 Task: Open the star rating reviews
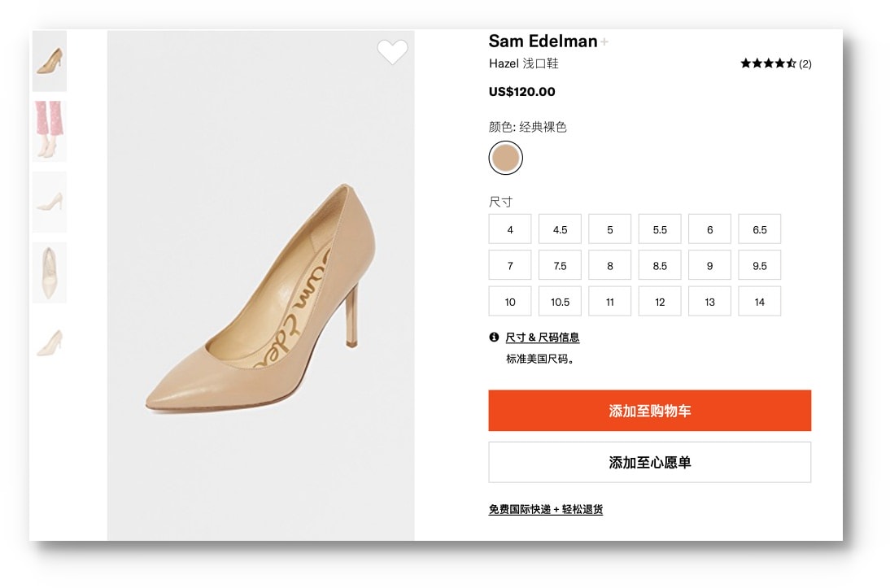tap(775, 63)
